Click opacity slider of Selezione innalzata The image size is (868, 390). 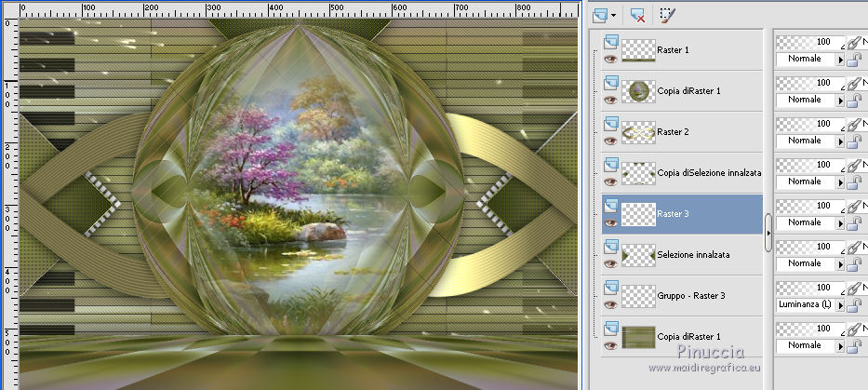(811, 247)
